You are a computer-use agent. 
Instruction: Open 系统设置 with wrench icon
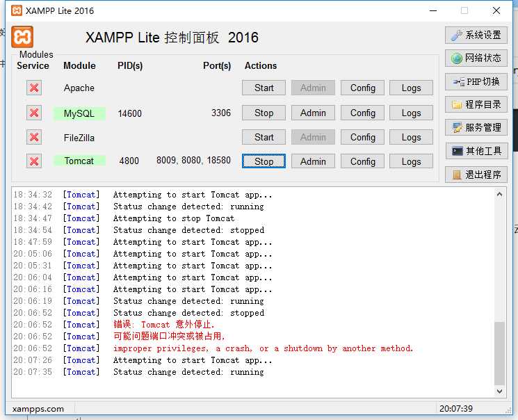point(476,35)
